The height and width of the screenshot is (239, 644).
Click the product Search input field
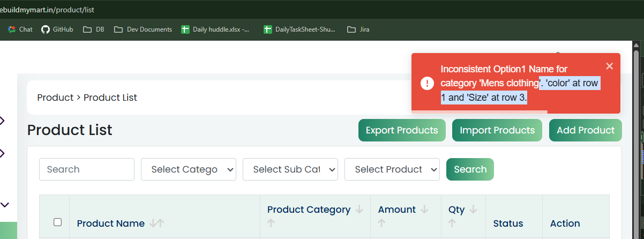[x=87, y=169]
